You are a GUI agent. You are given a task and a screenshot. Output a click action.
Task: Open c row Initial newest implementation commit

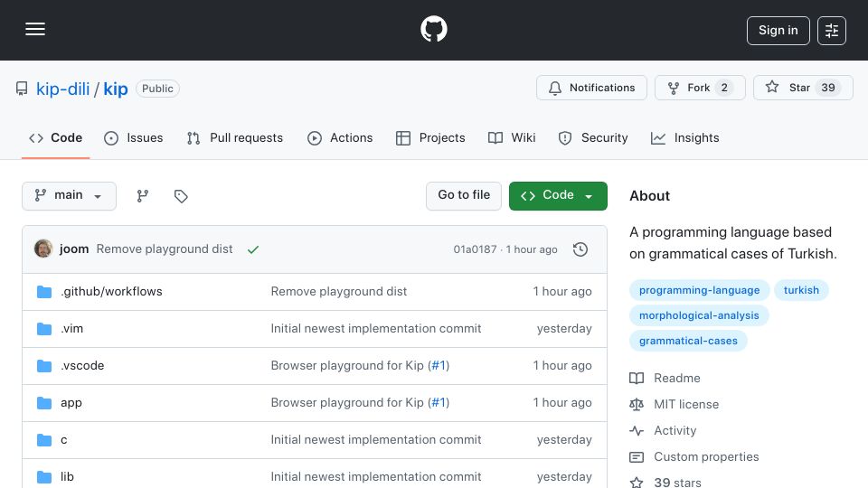coord(376,440)
